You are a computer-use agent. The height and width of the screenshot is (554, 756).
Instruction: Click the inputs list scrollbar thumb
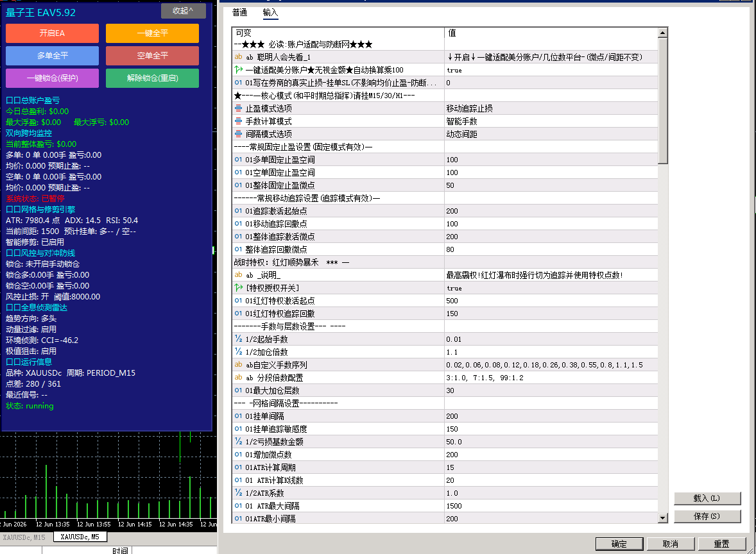click(663, 101)
